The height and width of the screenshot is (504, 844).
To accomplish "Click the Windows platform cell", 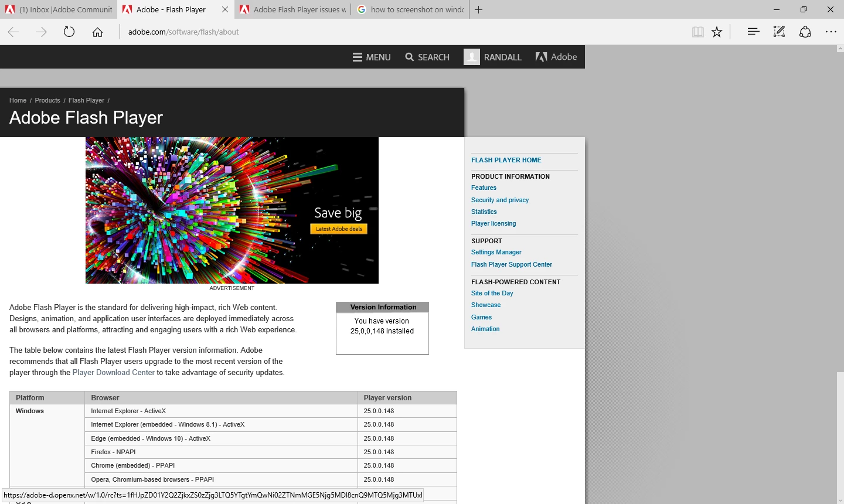I will tap(47, 445).
